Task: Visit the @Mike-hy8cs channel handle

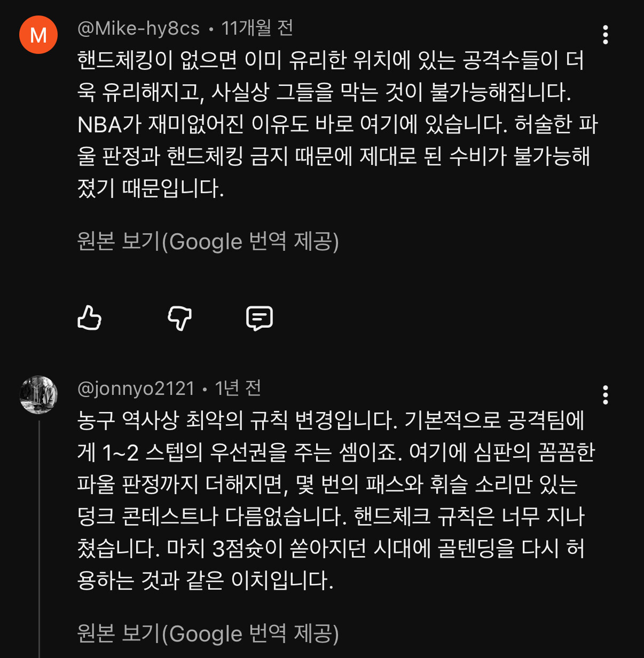Action: (138, 28)
